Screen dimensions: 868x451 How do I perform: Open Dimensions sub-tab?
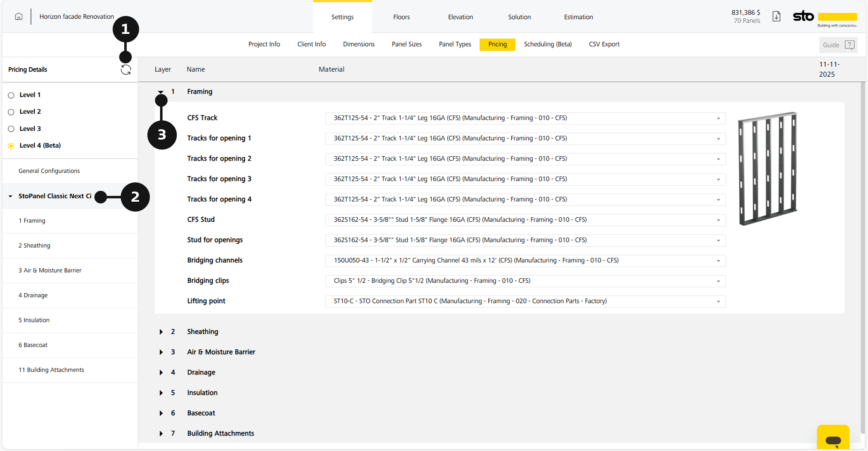[x=359, y=44]
